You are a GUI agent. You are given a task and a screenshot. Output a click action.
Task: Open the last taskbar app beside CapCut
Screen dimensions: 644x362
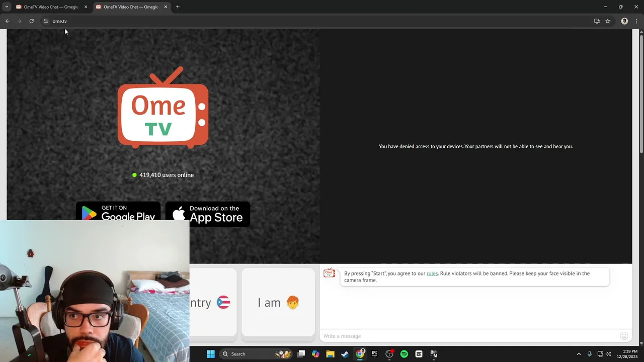[x=434, y=354]
